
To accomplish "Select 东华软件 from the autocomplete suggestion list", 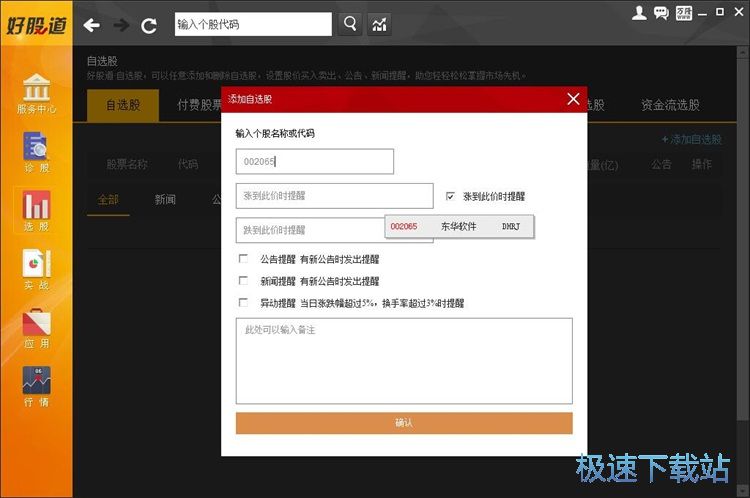I will pyautogui.click(x=459, y=227).
